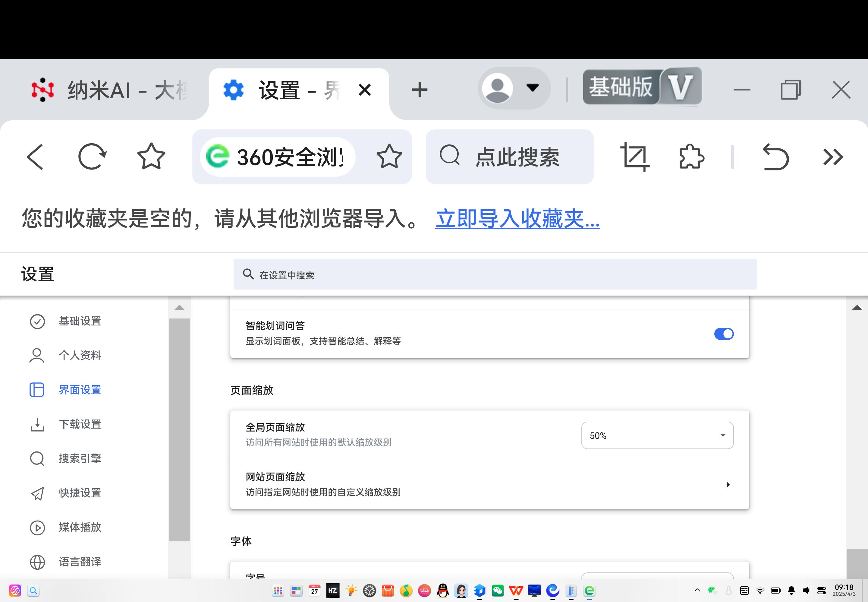Click the user avatar button

[x=498, y=88]
